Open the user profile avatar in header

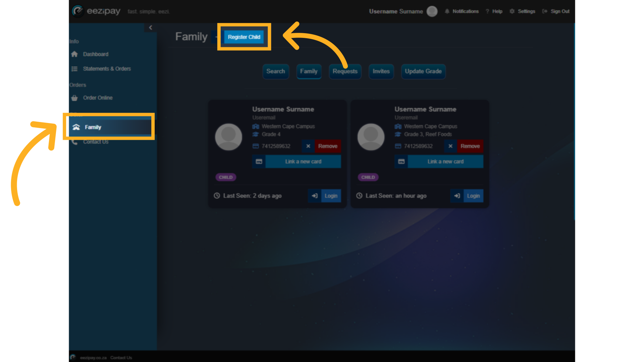432,11
